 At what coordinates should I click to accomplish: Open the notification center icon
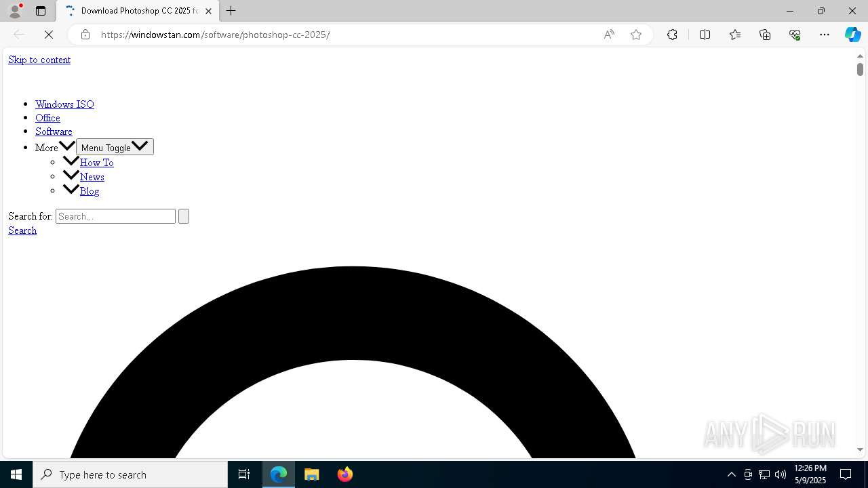[x=846, y=474]
